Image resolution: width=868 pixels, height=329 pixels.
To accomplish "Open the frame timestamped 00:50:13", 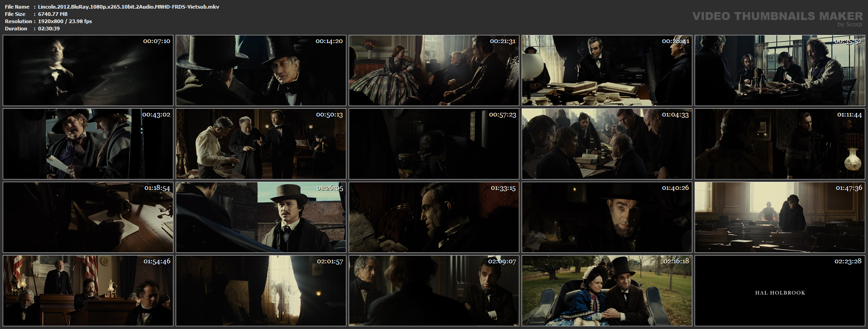I will click(261, 144).
